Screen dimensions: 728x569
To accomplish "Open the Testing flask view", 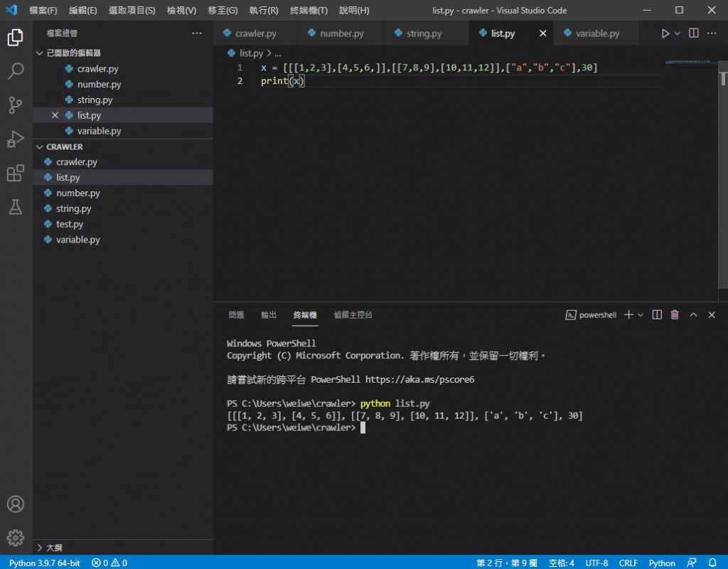I will coord(16,207).
